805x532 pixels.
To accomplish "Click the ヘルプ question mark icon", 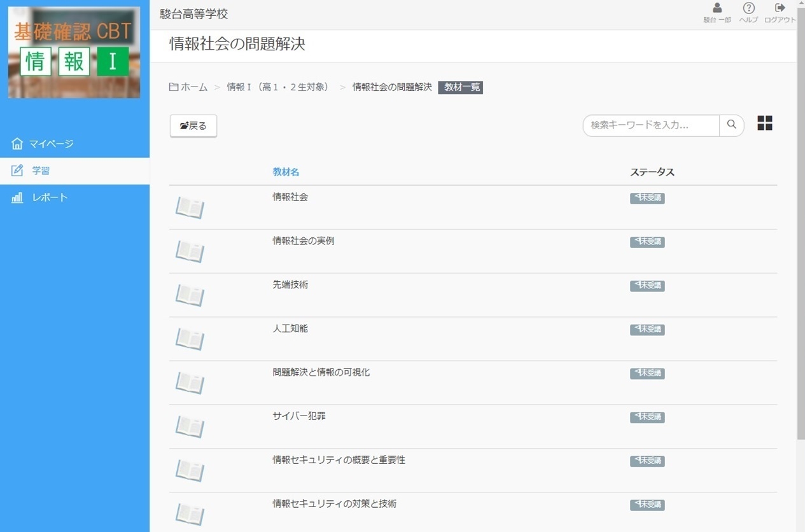I will [x=748, y=8].
